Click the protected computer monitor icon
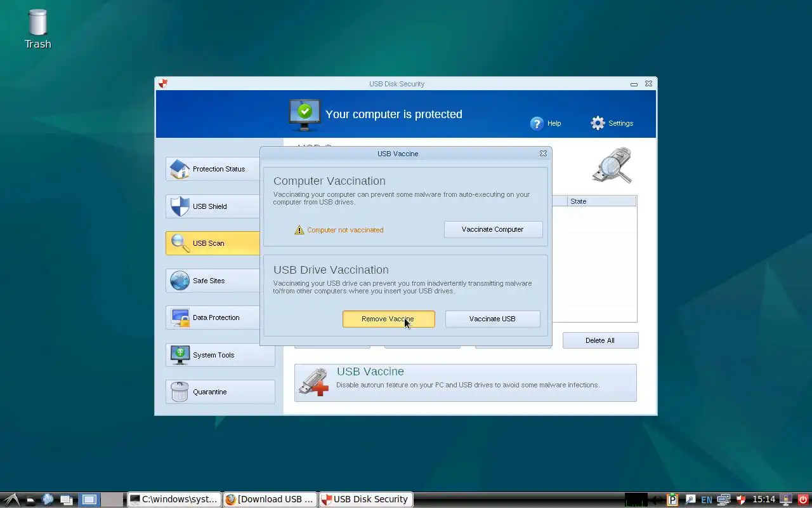Image resolution: width=812 pixels, height=508 pixels. click(x=304, y=115)
